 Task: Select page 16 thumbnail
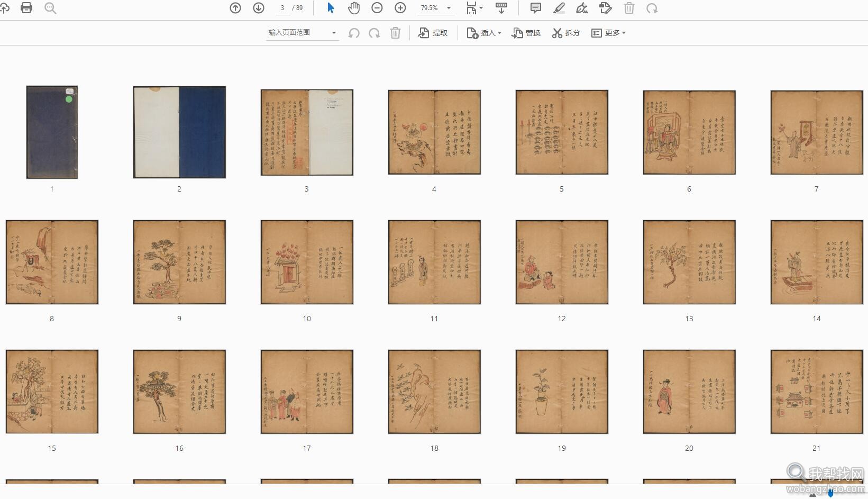(179, 392)
